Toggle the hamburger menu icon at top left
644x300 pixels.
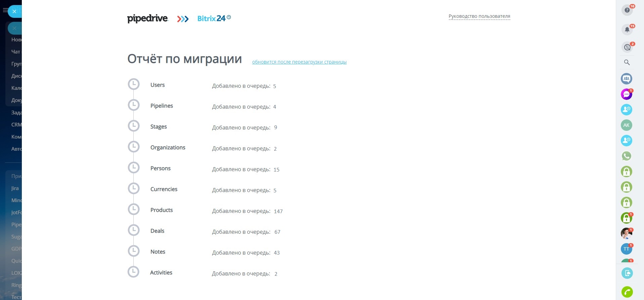(5, 10)
